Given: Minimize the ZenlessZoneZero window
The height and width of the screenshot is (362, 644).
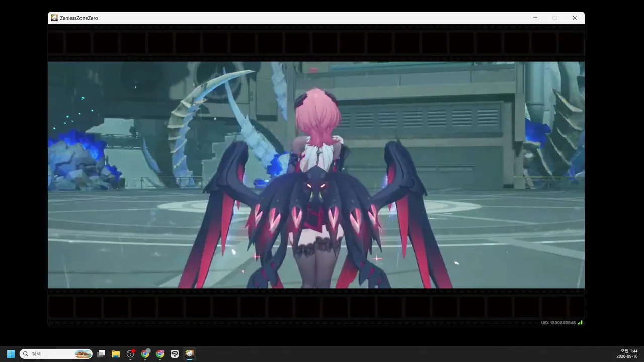Looking at the screenshot, I should pyautogui.click(x=535, y=18).
